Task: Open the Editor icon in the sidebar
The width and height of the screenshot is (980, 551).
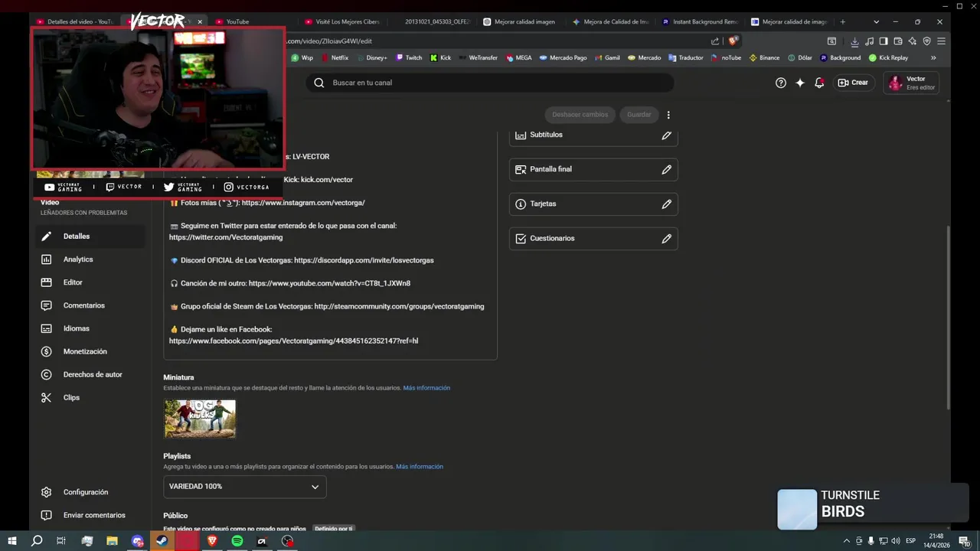Action: coord(47,282)
